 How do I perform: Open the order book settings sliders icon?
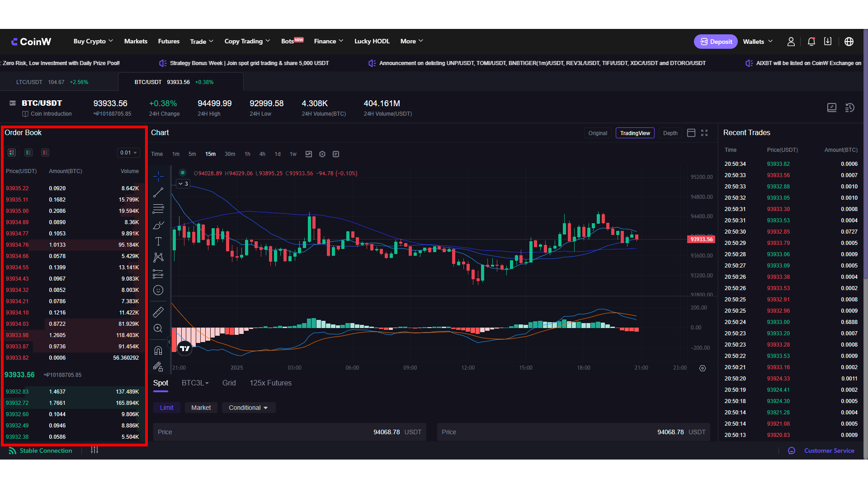[x=94, y=450]
